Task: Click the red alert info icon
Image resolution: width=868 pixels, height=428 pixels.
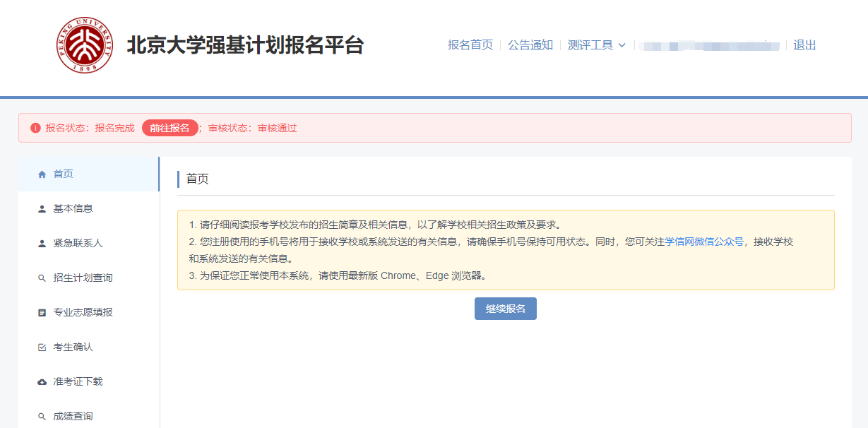Action: (35, 128)
